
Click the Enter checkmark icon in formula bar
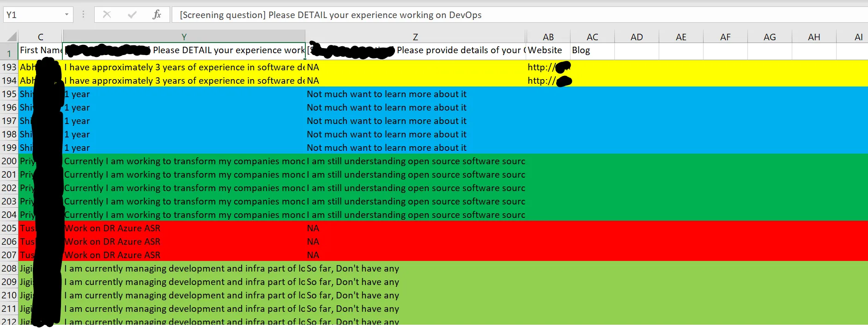(x=132, y=15)
